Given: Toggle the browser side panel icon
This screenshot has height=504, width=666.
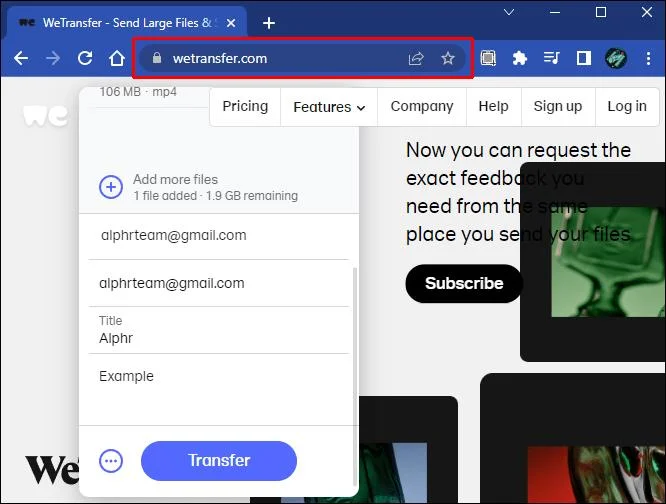Looking at the screenshot, I should pyautogui.click(x=584, y=58).
